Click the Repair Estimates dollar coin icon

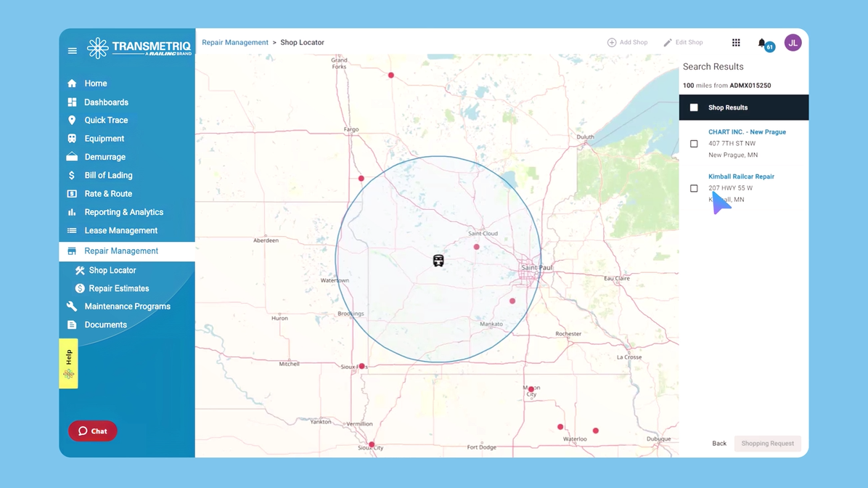pos(81,288)
